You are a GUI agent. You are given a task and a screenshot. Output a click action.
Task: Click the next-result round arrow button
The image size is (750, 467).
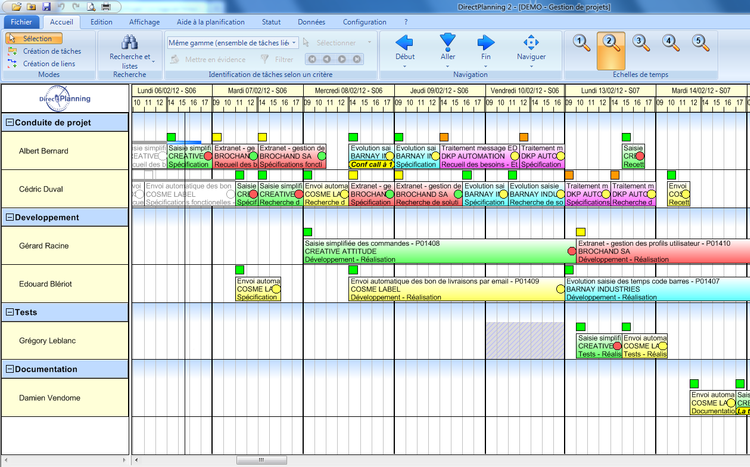pos(342,59)
